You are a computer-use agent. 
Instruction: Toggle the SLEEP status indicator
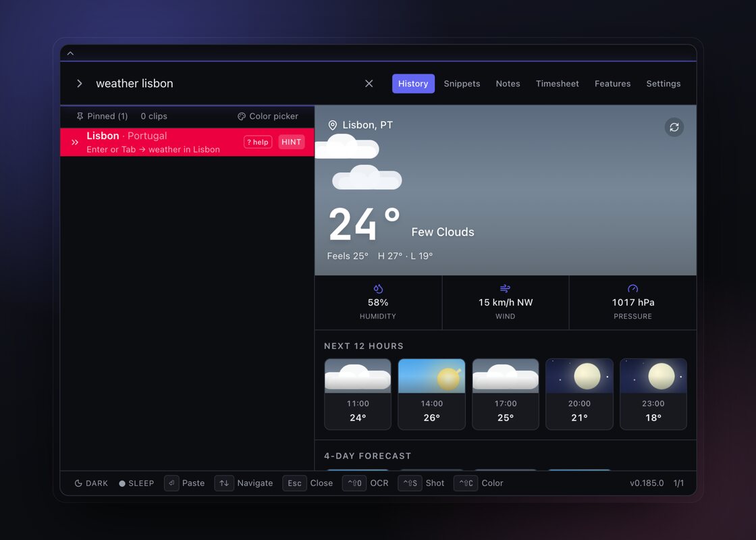coord(136,483)
